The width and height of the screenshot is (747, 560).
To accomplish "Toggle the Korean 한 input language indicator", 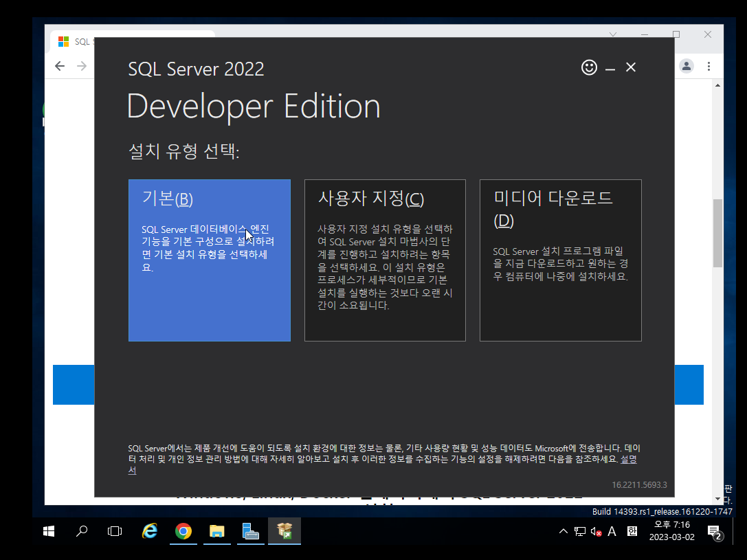I will click(x=632, y=531).
